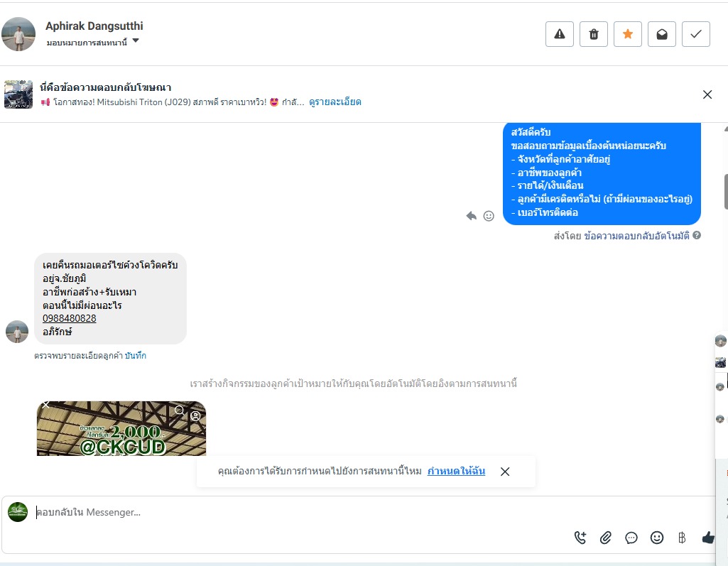This screenshot has height=566, width=728.
Task: Open the automatic reply message link
Action: click(636, 236)
